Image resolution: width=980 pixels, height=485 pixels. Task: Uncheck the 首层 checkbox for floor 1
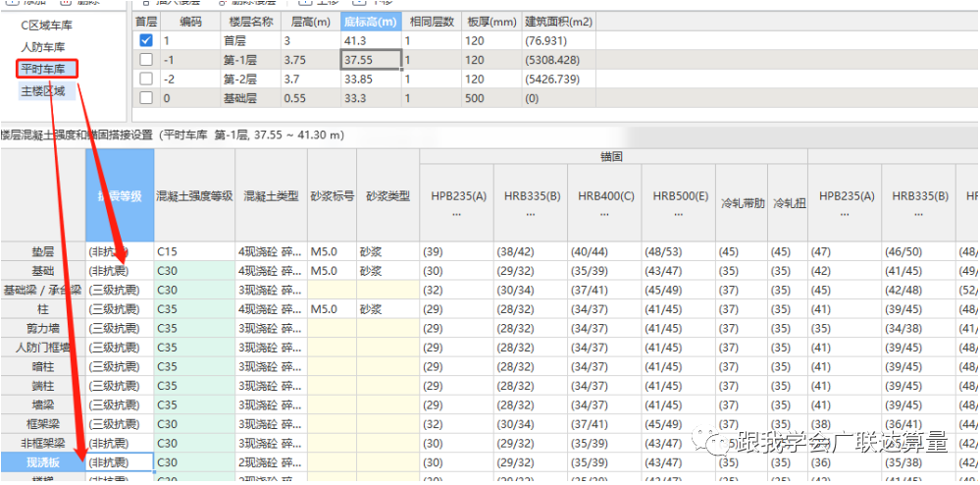click(146, 40)
